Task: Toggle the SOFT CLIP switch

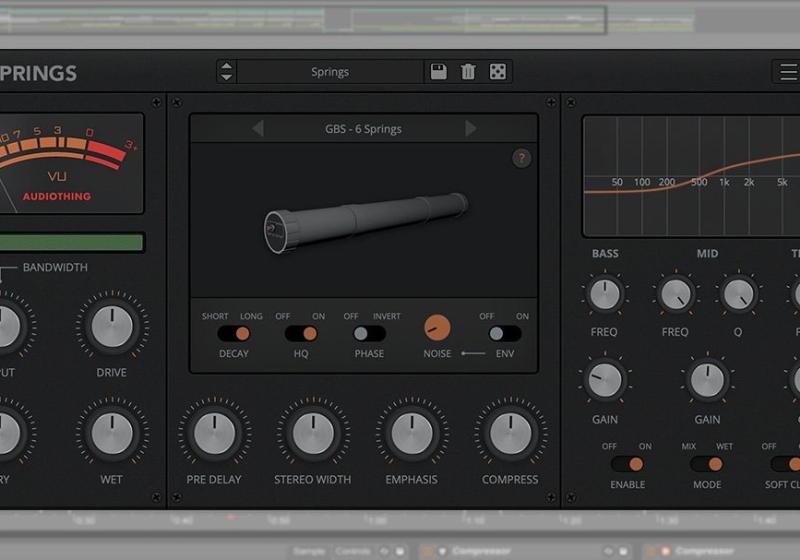Action: (x=786, y=464)
